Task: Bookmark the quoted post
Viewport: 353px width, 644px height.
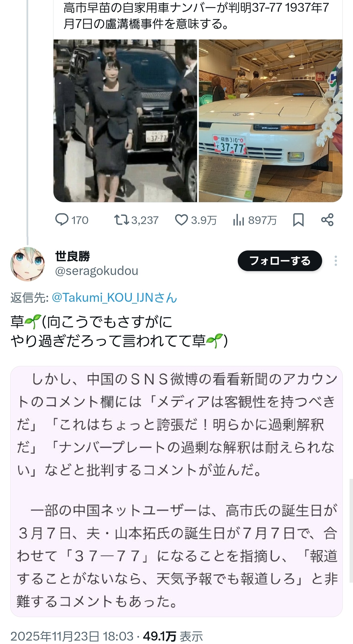Action: [298, 220]
